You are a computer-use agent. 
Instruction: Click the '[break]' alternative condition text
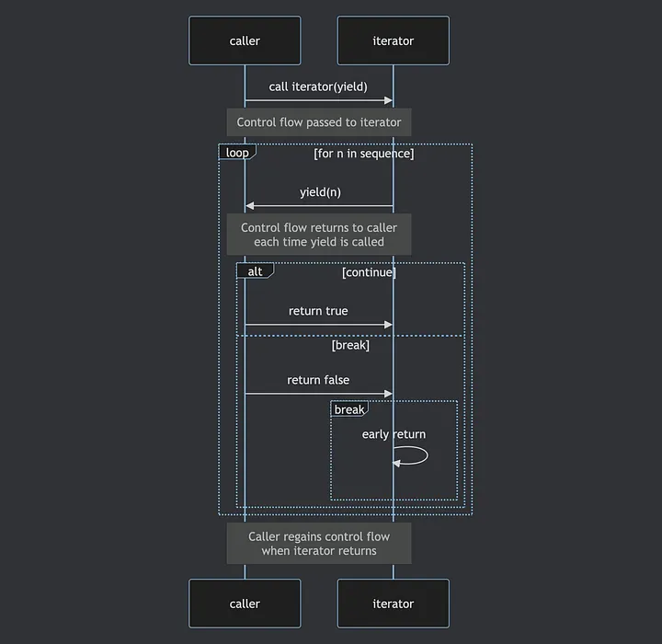[x=350, y=345]
